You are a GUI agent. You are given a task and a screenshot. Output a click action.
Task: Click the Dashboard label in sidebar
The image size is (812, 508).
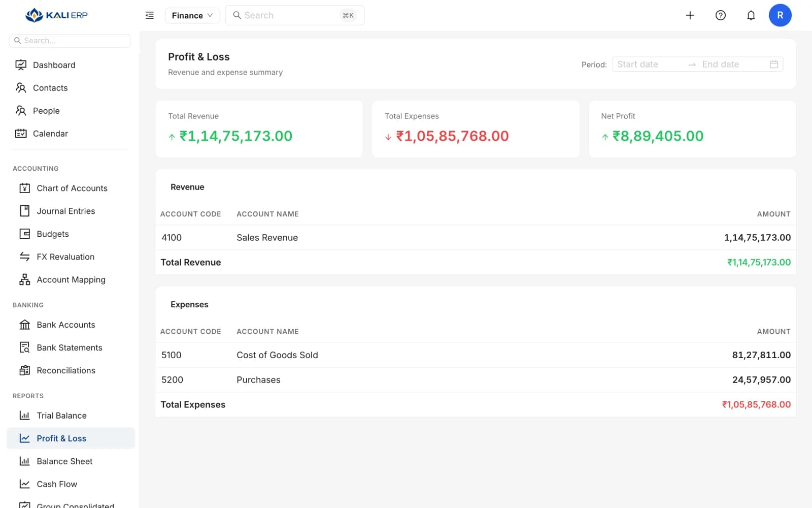tap(54, 65)
